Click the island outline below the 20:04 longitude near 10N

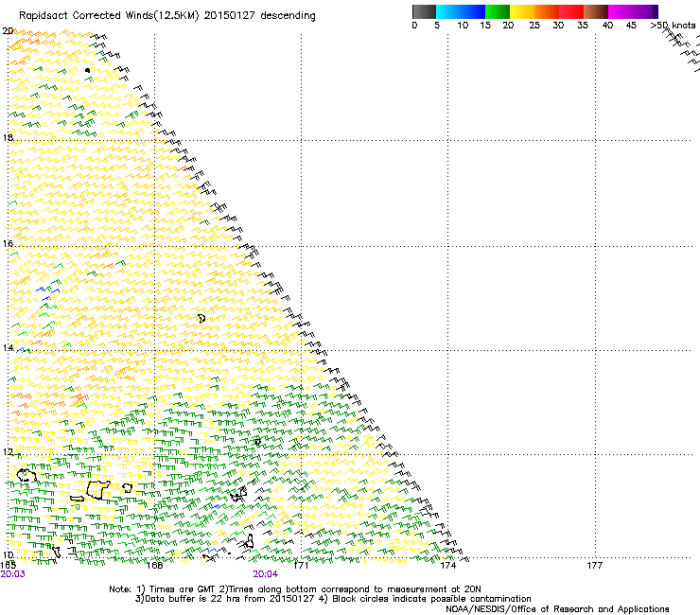pyautogui.click(x=250, y=542)
